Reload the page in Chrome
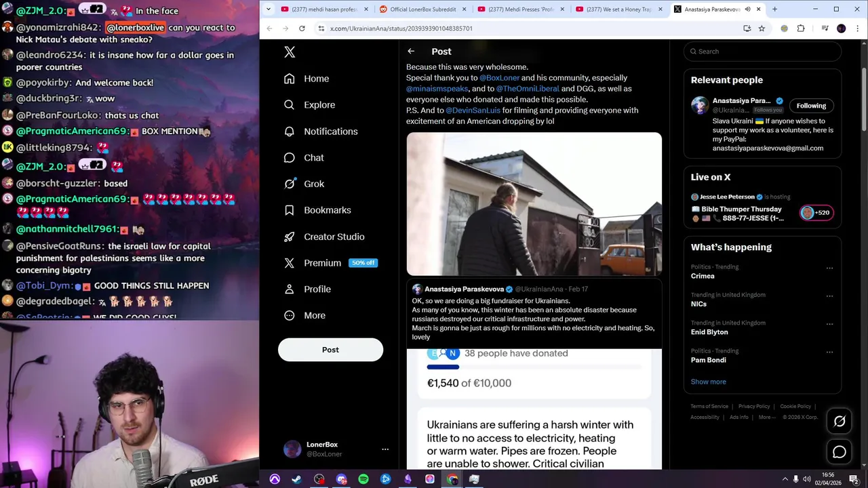This screenshot has width=868, height=488. 302,28
